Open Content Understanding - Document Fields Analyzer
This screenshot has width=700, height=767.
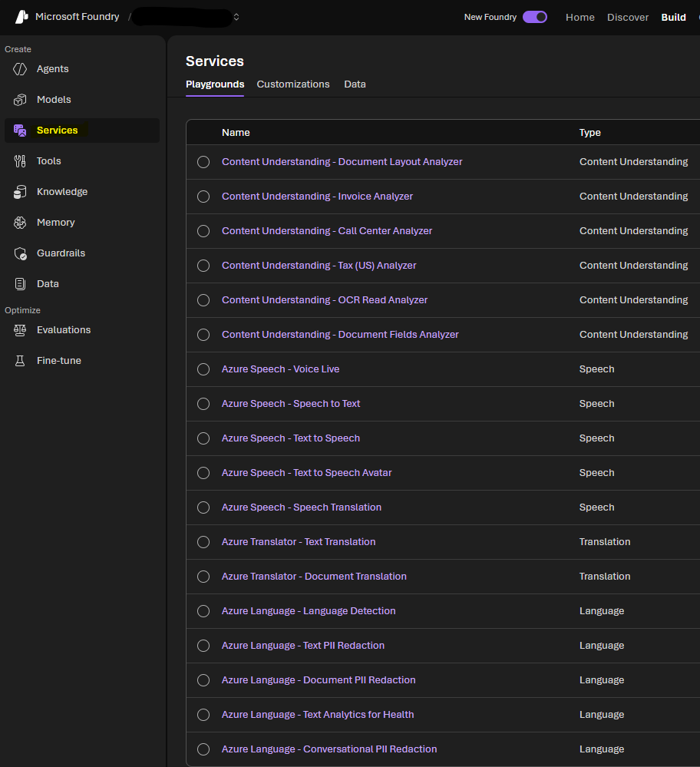coord(340,335)
